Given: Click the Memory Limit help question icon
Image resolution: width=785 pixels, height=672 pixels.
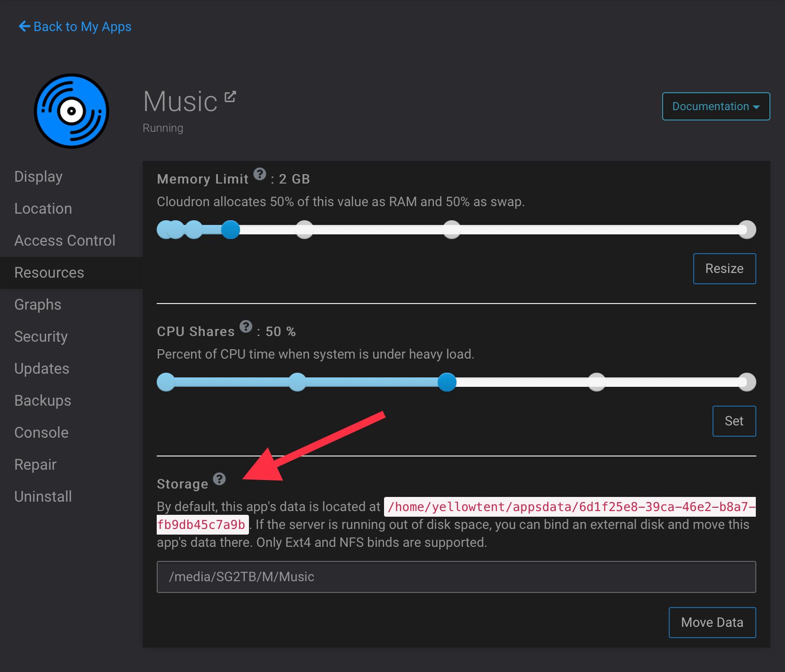Looking at the screenshot, I should [260, 174].
